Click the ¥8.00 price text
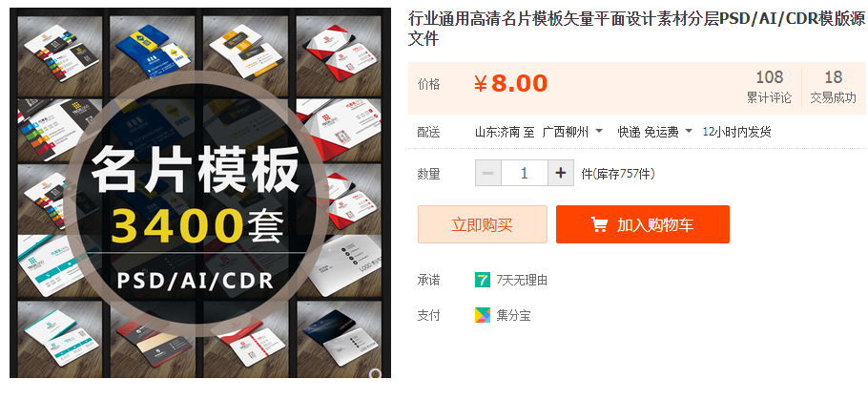Viewport: 868px width, 400px height. [x=510, y=84]
